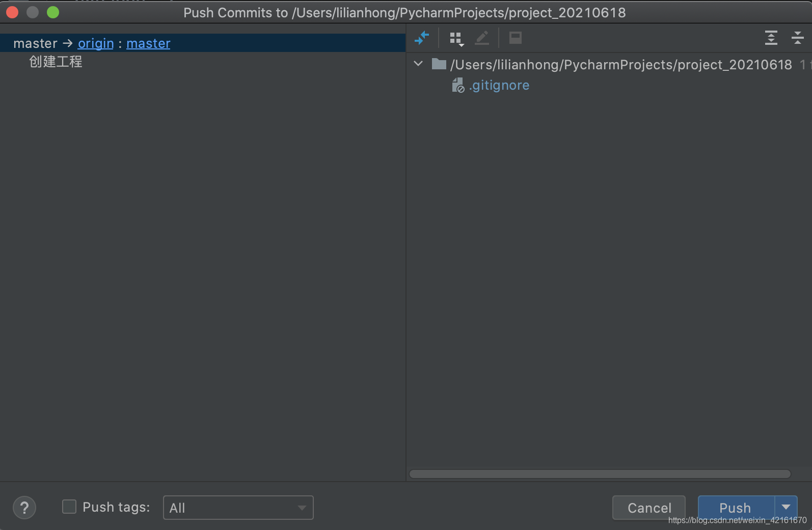Enable the Push tags checkbox
The image size is (812, 530).
[69, 507]
